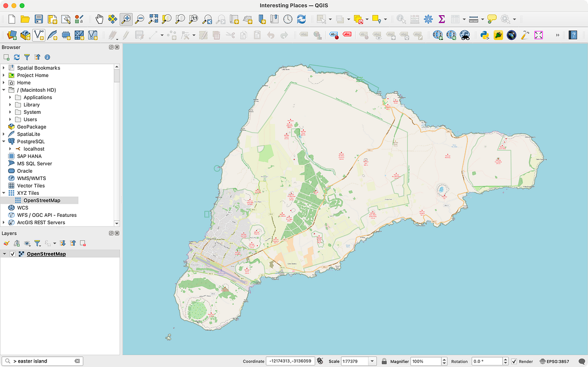Open the New GeoPackage Layer icon

tap(25, 35)
